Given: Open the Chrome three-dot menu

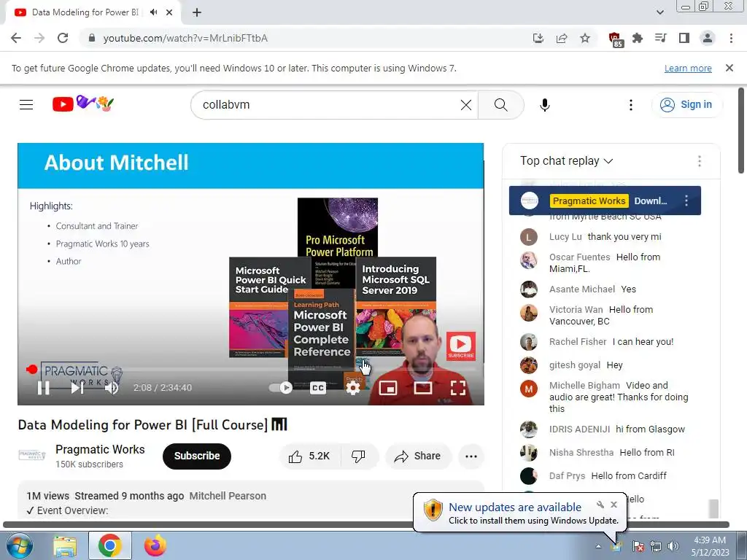Looking at the screenshot, I should (x=731, y=38).
